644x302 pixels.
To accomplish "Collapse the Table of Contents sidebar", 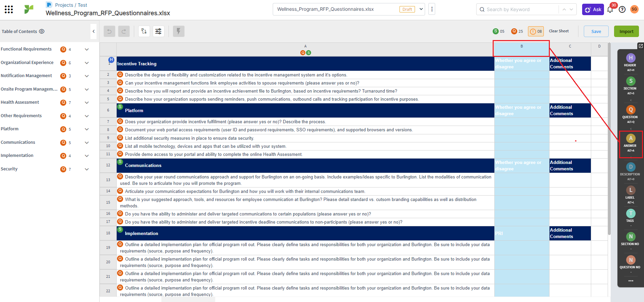I will [93, 31].
